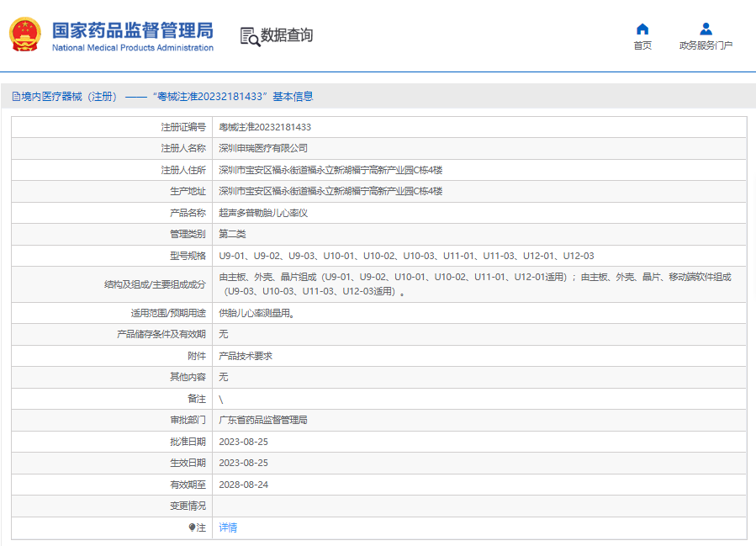Click the 注册证编号 row label

pos(183,127)
